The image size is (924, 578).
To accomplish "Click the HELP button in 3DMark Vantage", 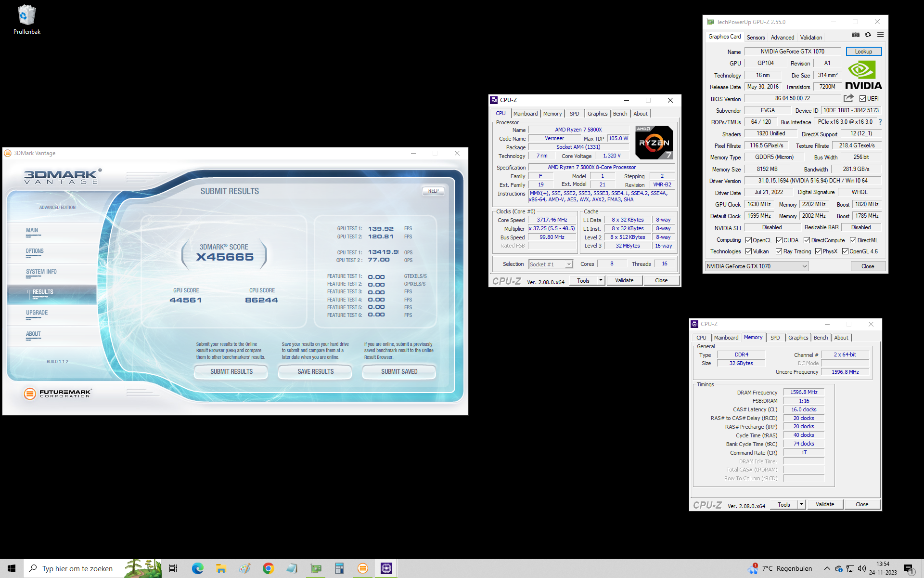I will [x=433, y=191].
